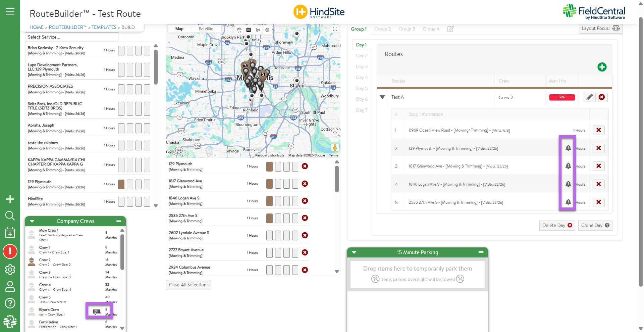This screenshot has width=644, height=332.
Task: Switch to the Group 2 tab
Action: point(382,29)
